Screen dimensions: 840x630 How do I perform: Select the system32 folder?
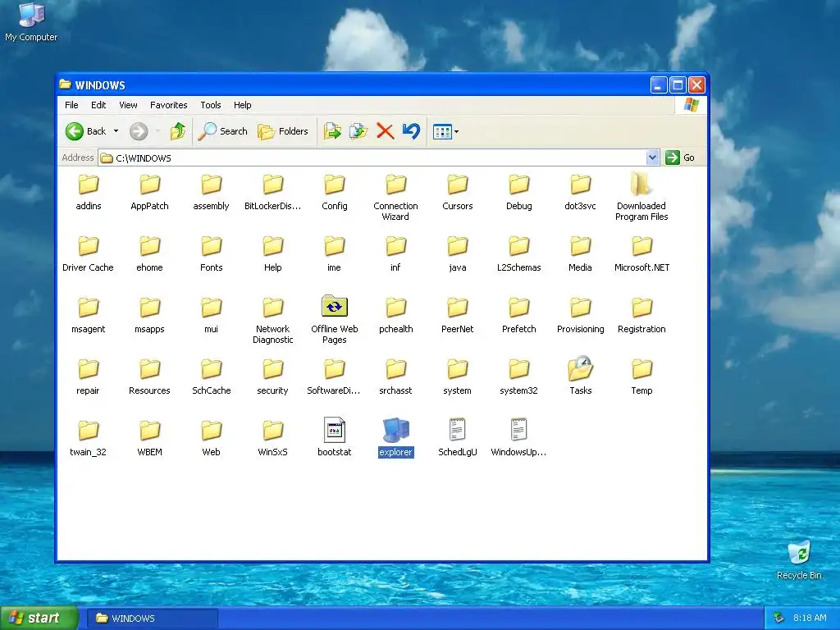[x=518, y=368]
